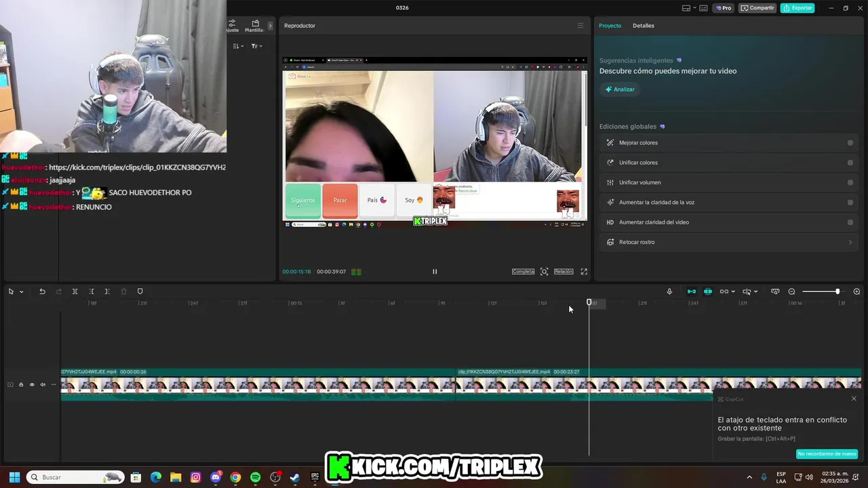Open the Reproductor panel menu icon
868x488 pixels.
pyautogui.click(x=580, y=26)
